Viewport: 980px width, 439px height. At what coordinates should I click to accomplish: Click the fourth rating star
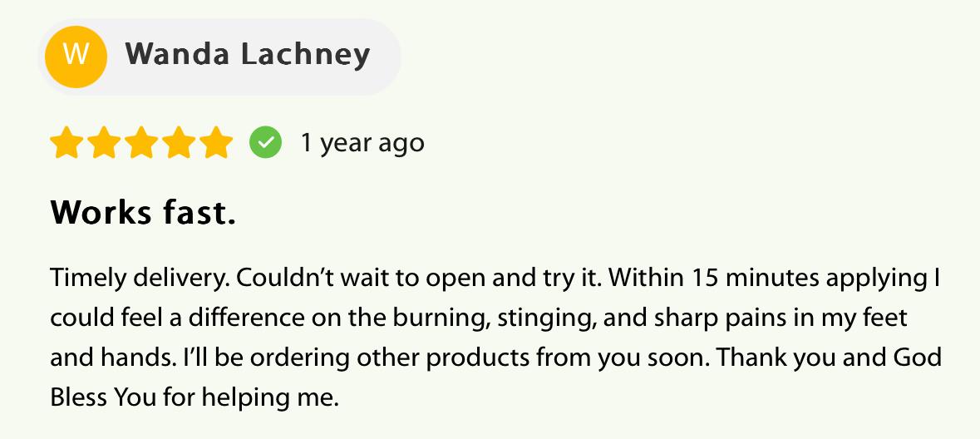[179, 142]
